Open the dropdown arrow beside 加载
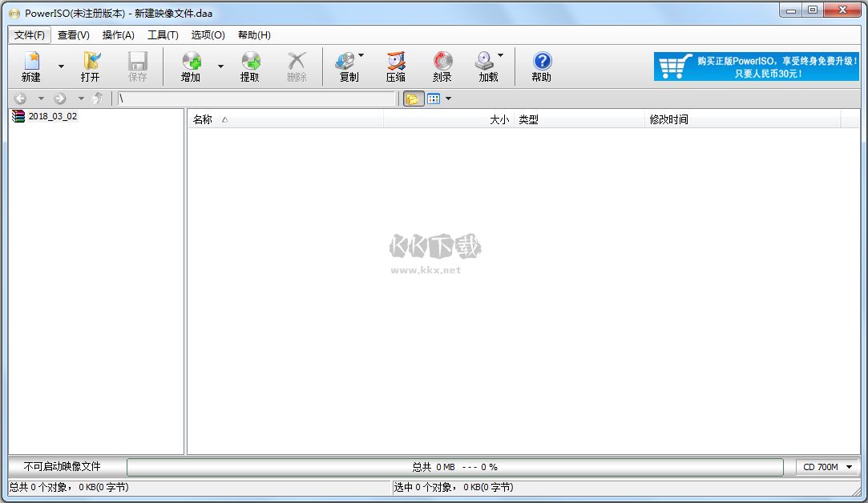This screenshot has height=503, width=868. (x=501, y=56)
